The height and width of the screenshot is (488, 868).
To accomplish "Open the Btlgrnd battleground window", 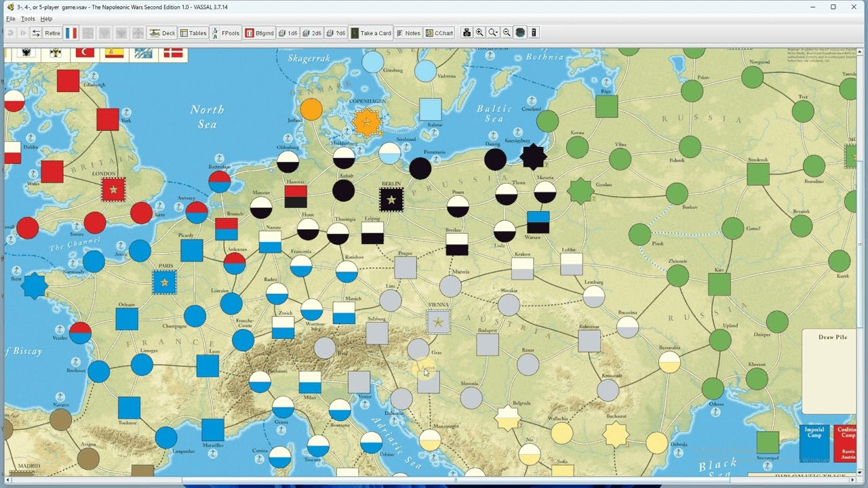I will [260, 33].
